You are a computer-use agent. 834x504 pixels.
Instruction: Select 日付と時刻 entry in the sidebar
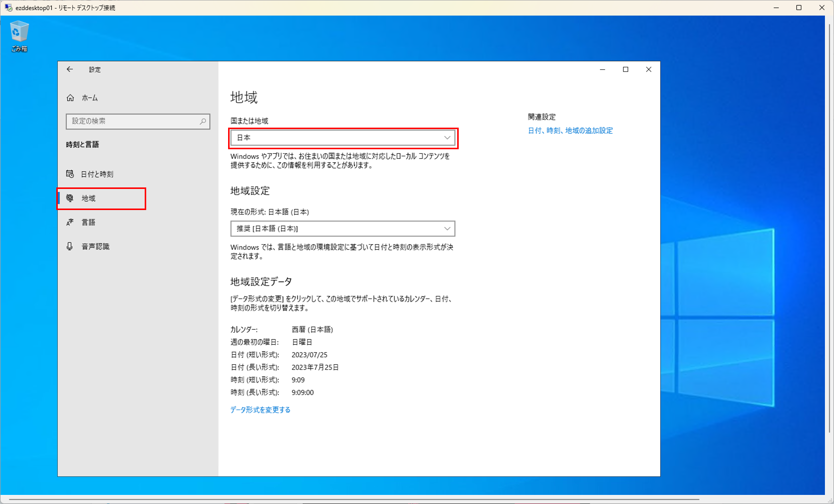click(96, 174)
